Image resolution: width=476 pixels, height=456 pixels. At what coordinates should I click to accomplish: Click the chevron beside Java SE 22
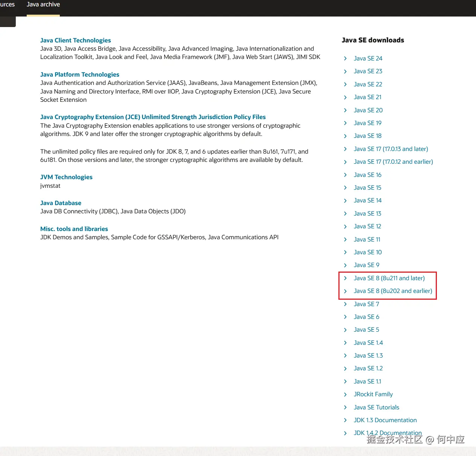[x=345, y=84]
